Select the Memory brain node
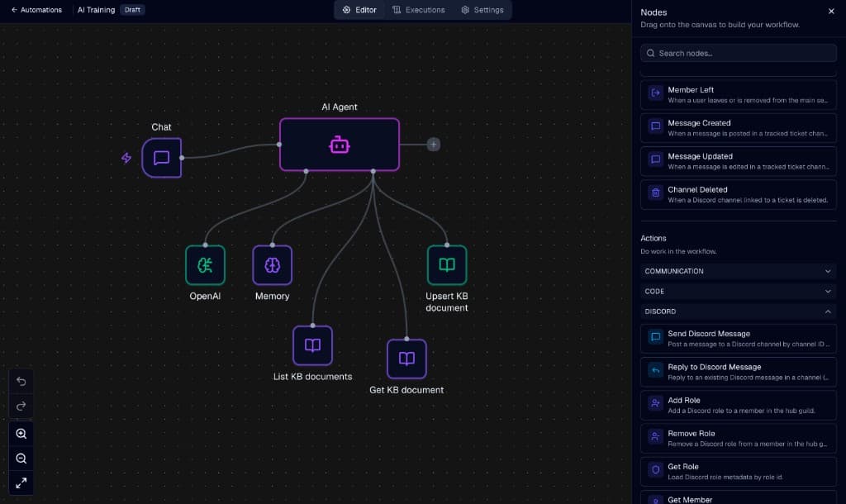This screenshot has height=504, width=846. 272,265
